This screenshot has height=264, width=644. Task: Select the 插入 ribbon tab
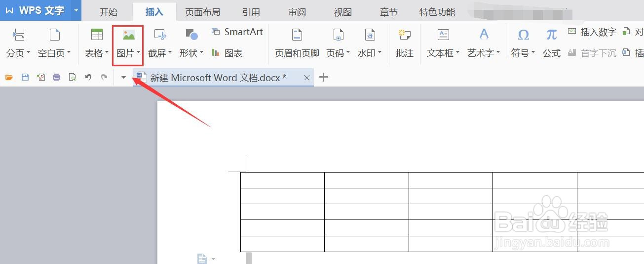pos(154,12)
